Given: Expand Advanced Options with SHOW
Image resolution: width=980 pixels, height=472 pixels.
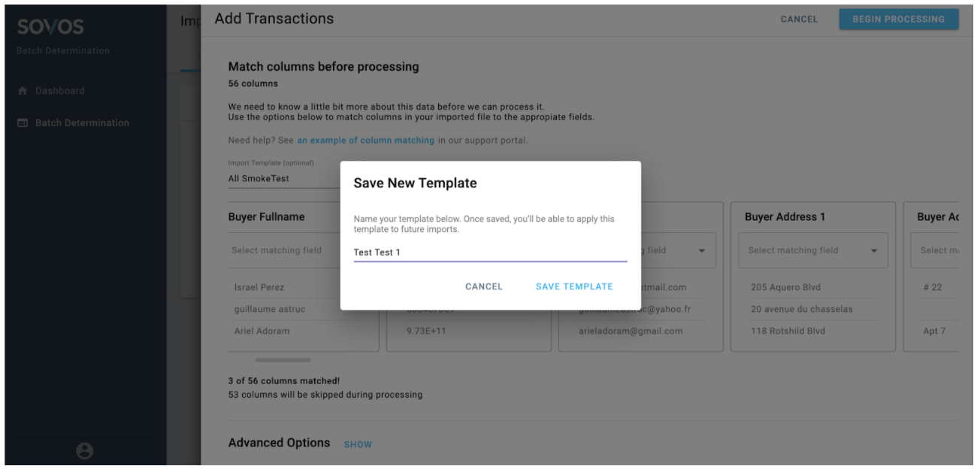Looking at the screenshot, I should click(358, 444).
